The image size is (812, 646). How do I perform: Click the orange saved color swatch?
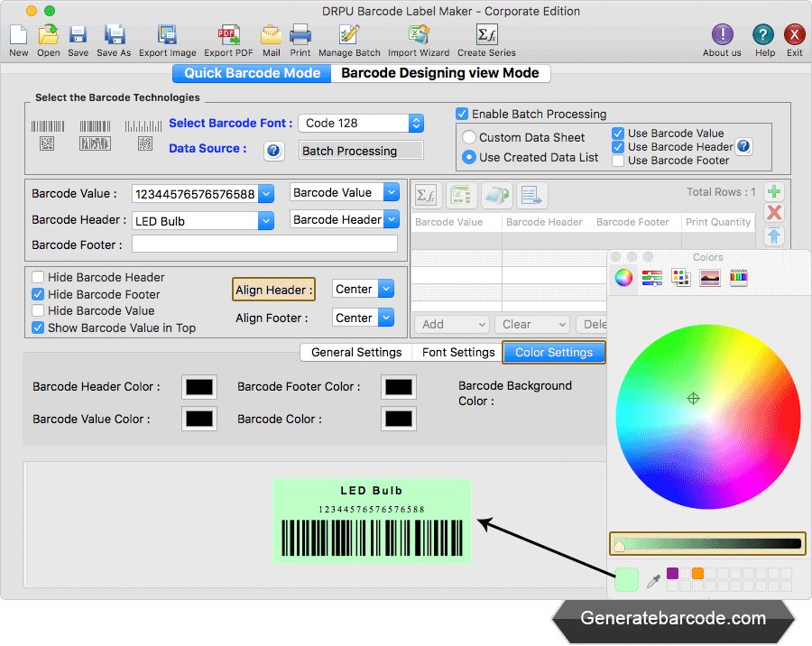697,573
